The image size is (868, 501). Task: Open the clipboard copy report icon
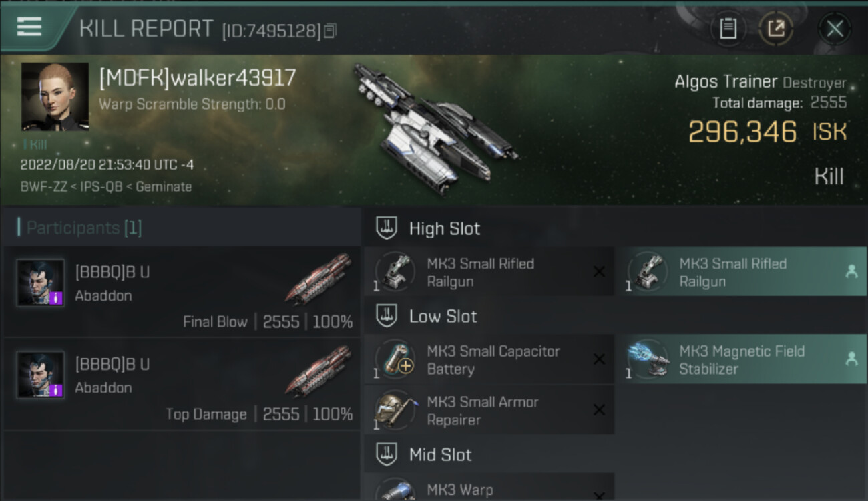click(x=728, y=29)
